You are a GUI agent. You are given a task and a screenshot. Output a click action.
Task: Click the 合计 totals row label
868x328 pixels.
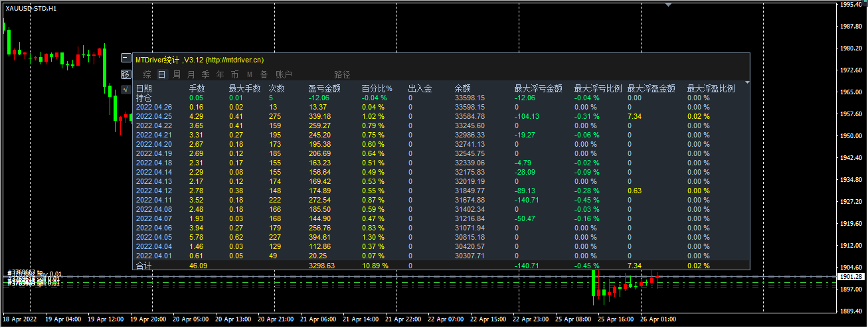[144, 266]
